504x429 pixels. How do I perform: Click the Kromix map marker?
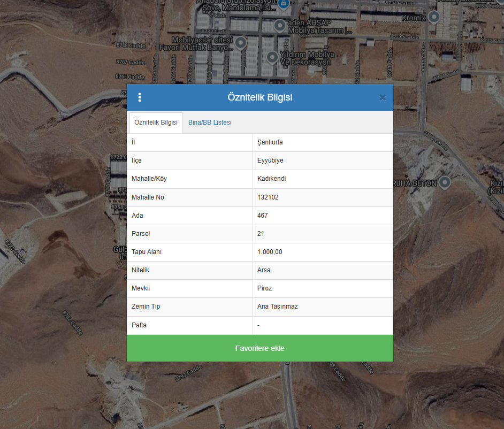coord(434,17)
